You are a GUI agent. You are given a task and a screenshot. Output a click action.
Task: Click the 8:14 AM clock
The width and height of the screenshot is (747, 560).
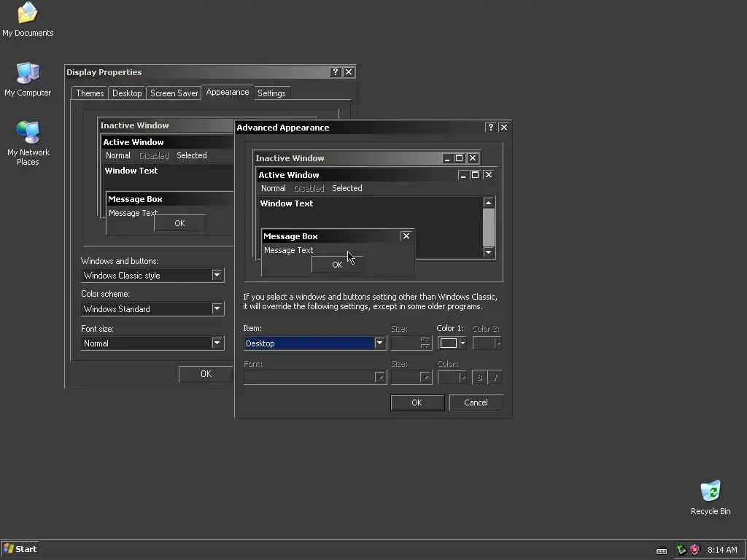[722, 550]
